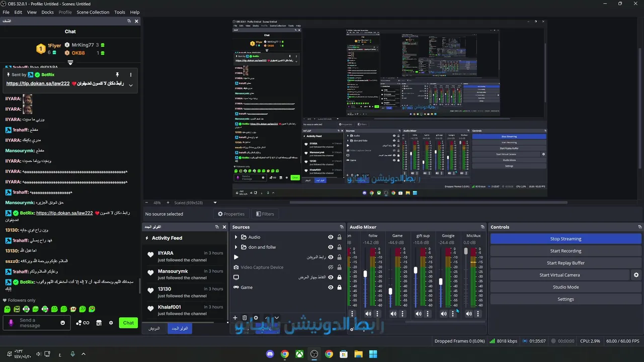Pop out the Controls dock
The width and height of the screenshot is (644, 362).
tap(640, 227)
